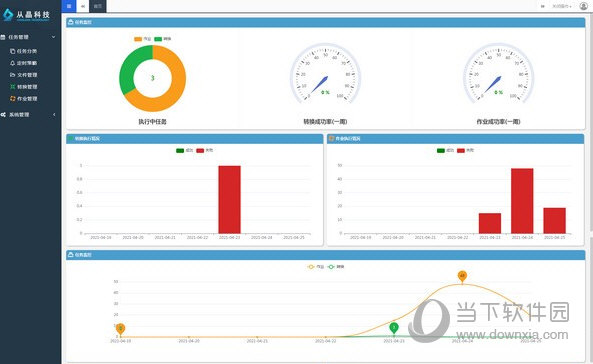
Task: Click the red 2021-04-23 bar in 作业执行情况
Action: click(x=490, y=223)
